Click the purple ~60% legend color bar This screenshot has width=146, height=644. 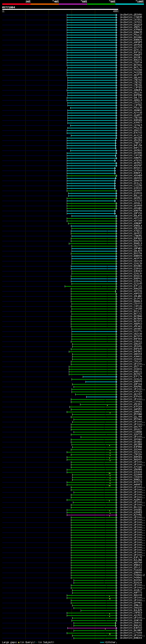pos(73,4)
